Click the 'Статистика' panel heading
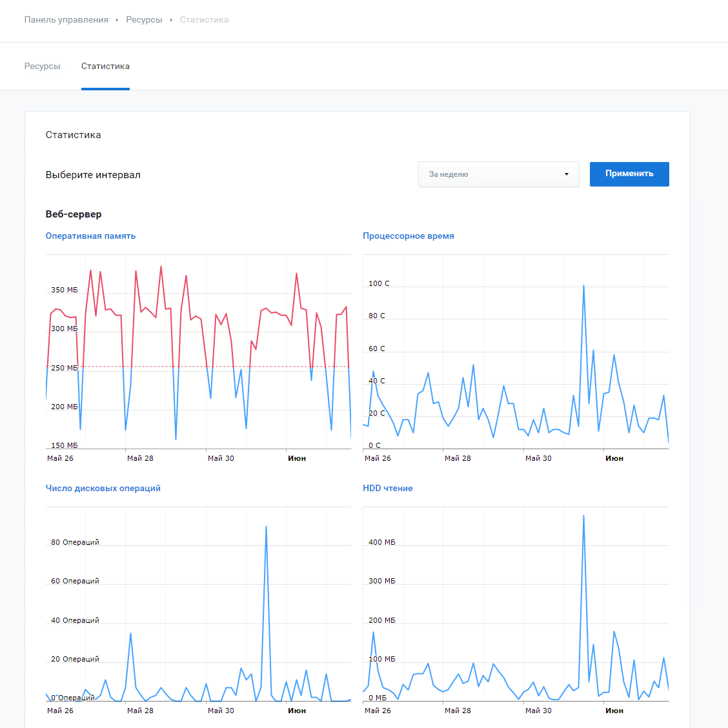The width and height of the screenshot is (728, 728). coord(73,135)
